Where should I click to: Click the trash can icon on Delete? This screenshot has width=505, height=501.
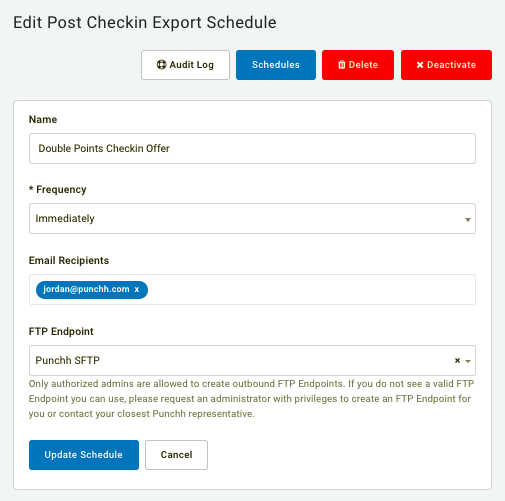click(x=342, y=65)
